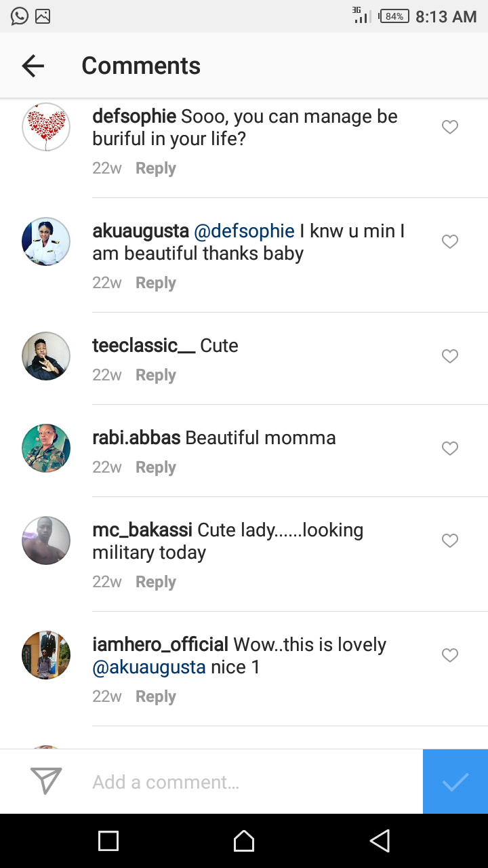Tap Android home navigation button
488x868 pixels.
click(x=244, y=841)
